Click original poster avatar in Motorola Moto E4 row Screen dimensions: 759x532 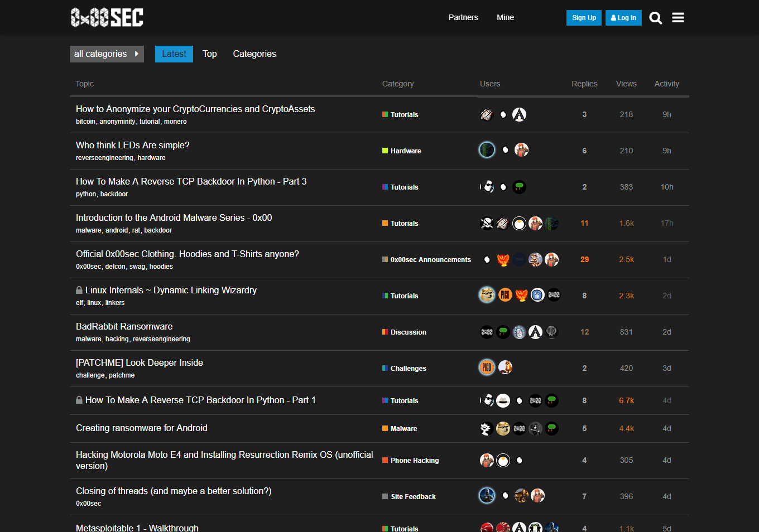[x=487, y=460]
